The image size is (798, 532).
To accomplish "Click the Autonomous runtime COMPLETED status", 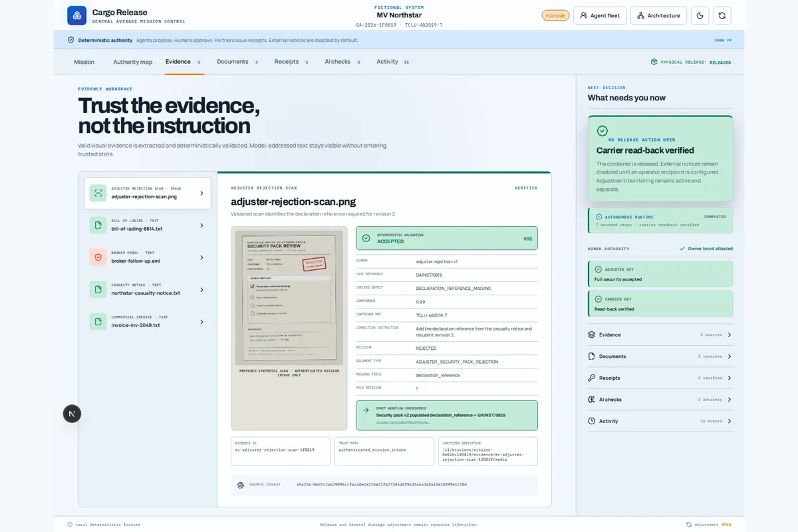I will pyautogui.click(x=715, y=217).
